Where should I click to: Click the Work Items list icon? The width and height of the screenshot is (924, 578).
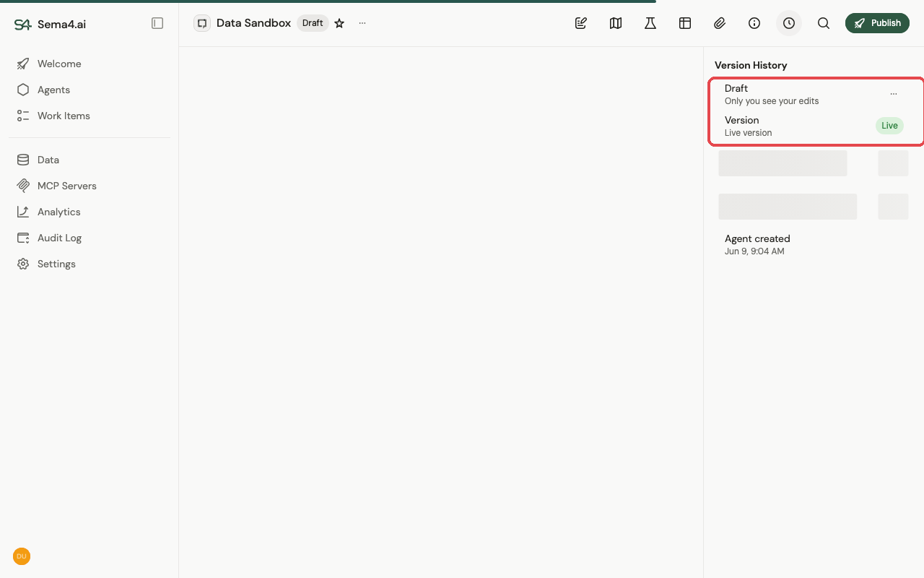[x=23, y=116]
